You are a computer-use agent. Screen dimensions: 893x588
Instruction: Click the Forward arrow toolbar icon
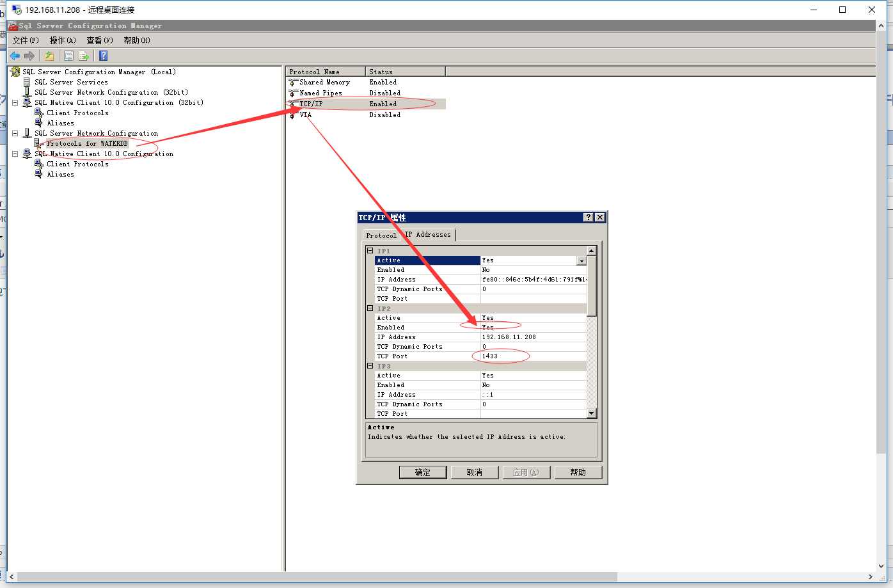(29, 56)
